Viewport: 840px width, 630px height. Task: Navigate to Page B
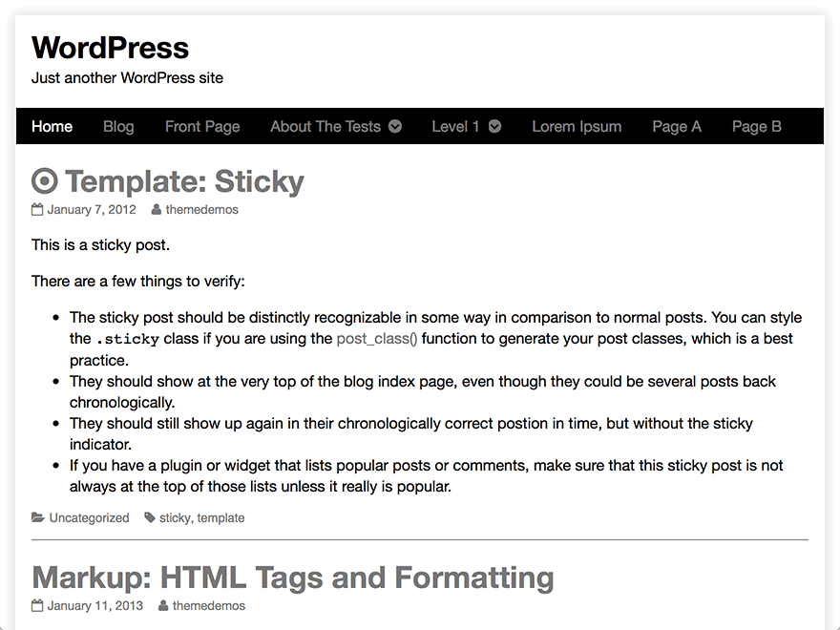[x=757, y=126]
